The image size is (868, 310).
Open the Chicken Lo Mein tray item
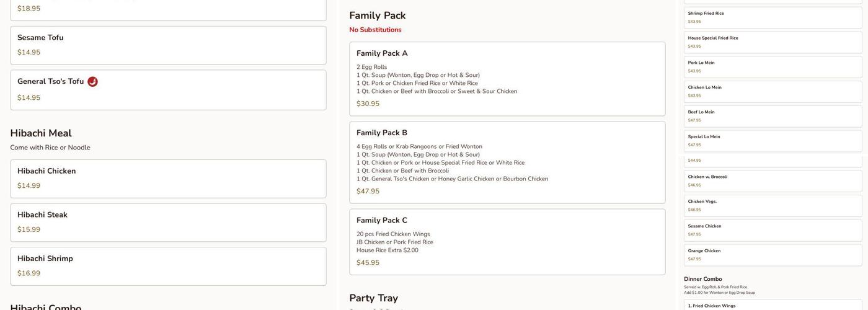(773, 92)
